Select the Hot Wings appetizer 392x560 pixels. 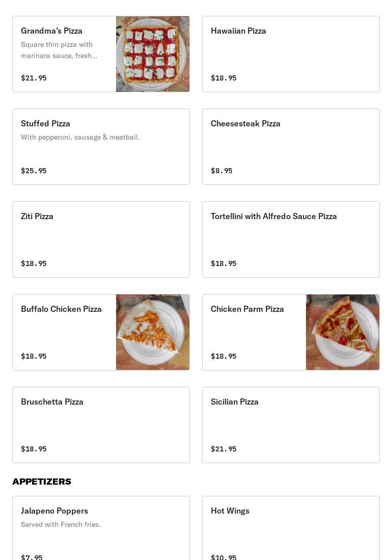pyautogui.click(x=291, y=528)
